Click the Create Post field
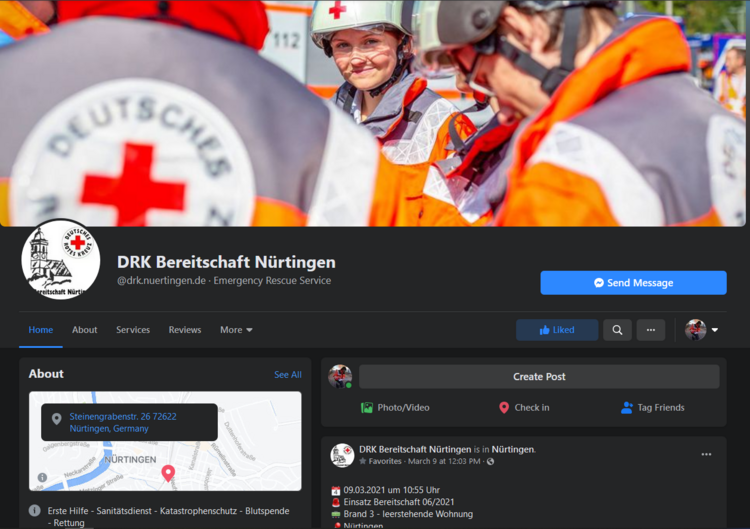 (x=539, y=377)
